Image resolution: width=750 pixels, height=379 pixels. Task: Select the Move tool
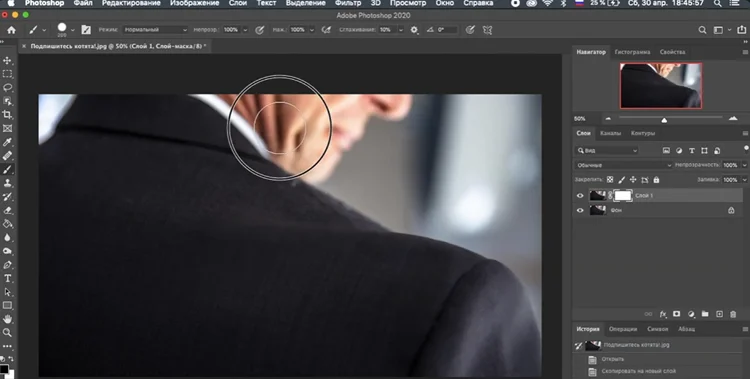8,61
